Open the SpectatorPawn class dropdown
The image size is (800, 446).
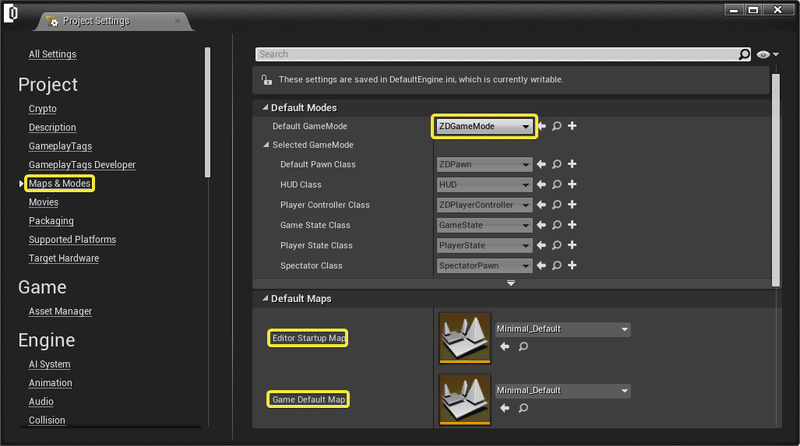click(484, 265)
